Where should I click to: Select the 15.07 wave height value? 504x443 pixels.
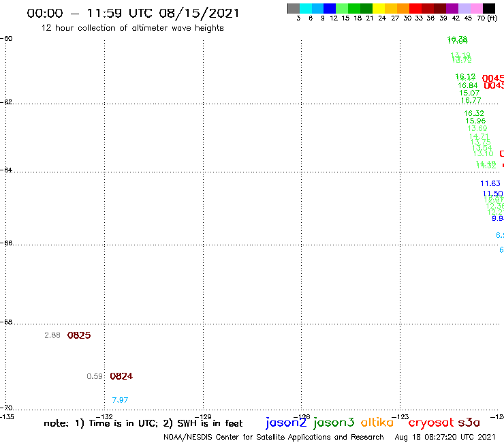tap(469, 93)
